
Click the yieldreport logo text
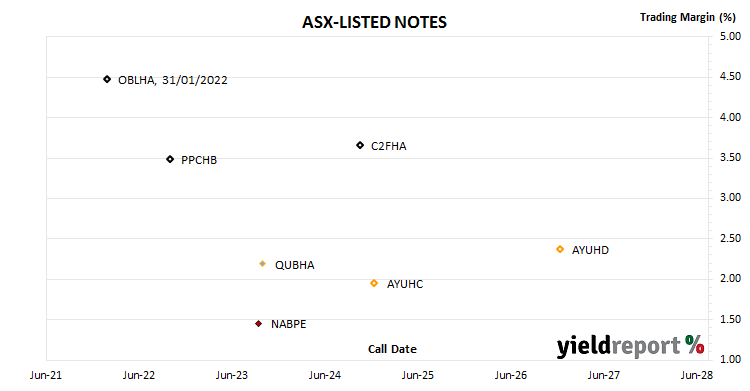(618, 346)
